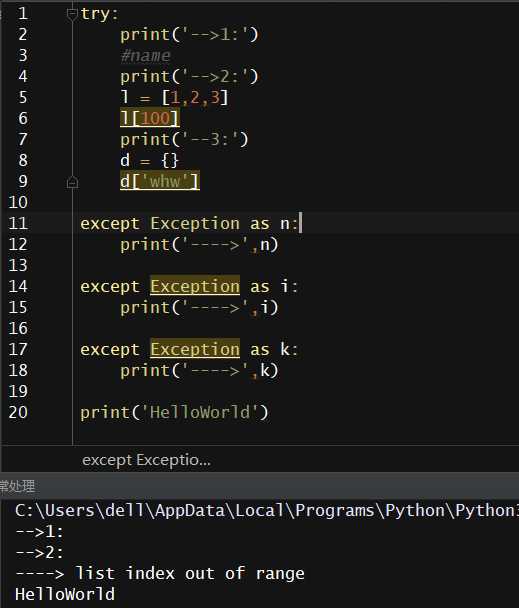Click the highlighted Exception on line 14

195,287
